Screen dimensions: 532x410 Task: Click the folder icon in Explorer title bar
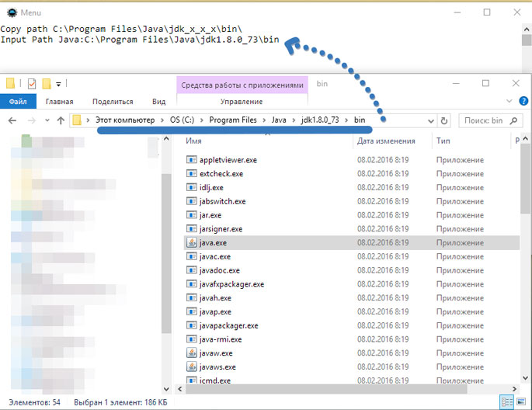click(x=11, y=83)
